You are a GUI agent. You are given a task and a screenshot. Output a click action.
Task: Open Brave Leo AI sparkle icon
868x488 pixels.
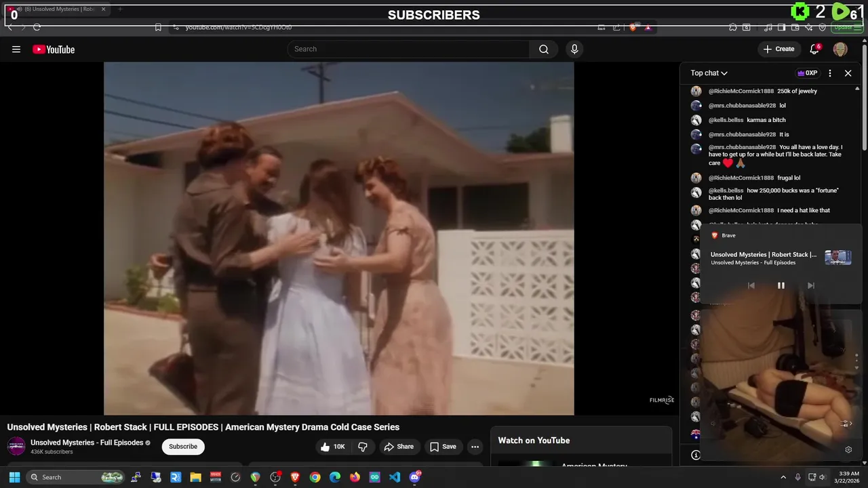[808, 28]
